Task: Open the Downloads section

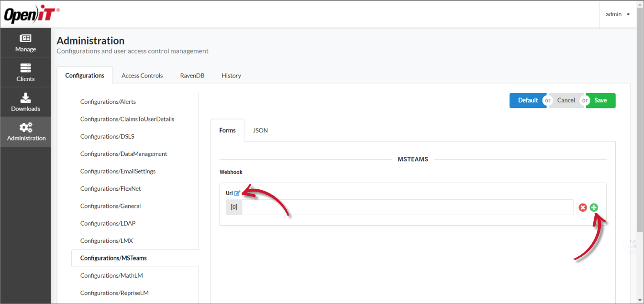Action: point(25,102)
